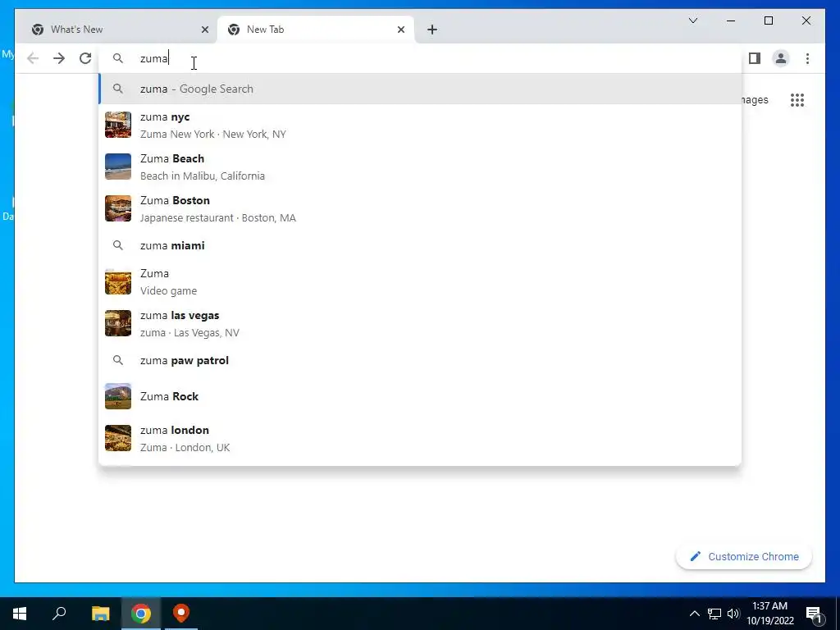840x630 pixels.
Task: Click the Zuma Boston thumbnail image
Action: (x=118, y=208)
